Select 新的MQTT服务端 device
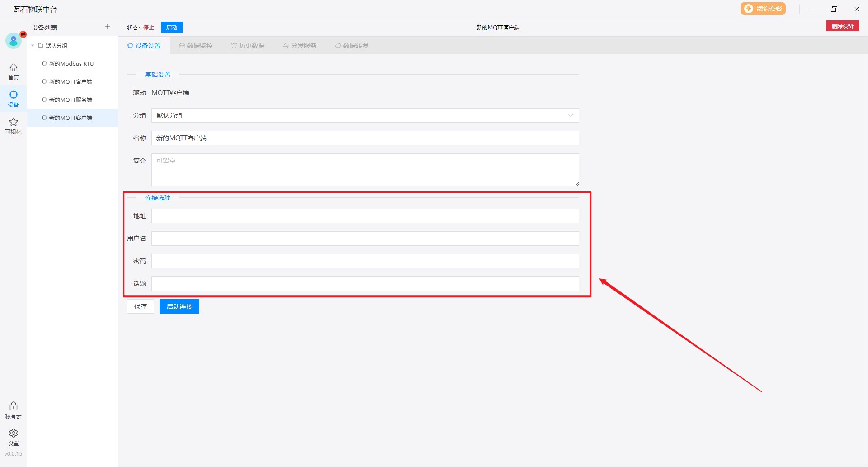The height and width of the screenshot is (467, 868). pyautogui.click(x=71, y=100)
